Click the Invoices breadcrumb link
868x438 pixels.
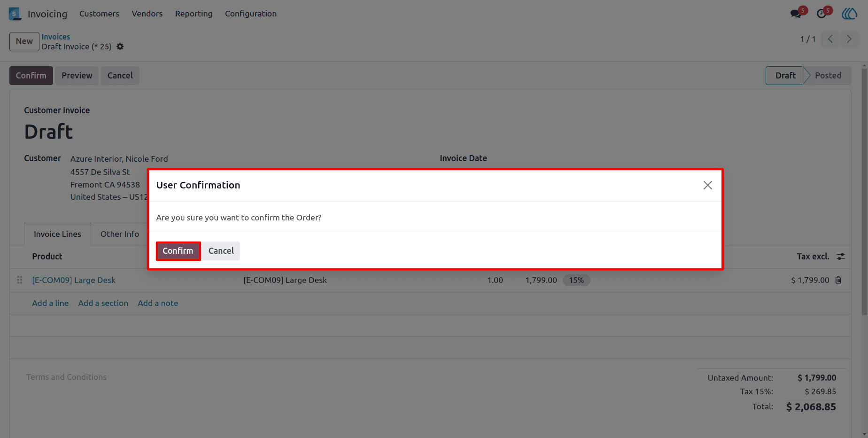click(56, 37)
